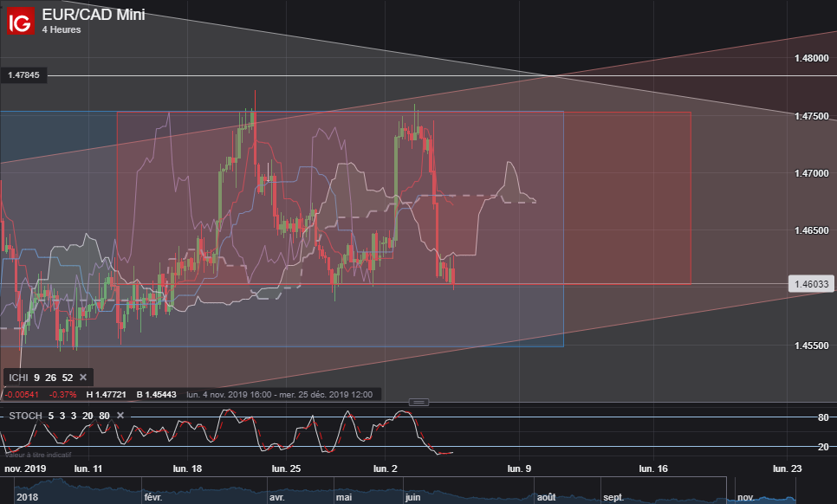Remove the ICHI indicator with its X
This screenshot has width=837, height=504.
pos(83,377)
